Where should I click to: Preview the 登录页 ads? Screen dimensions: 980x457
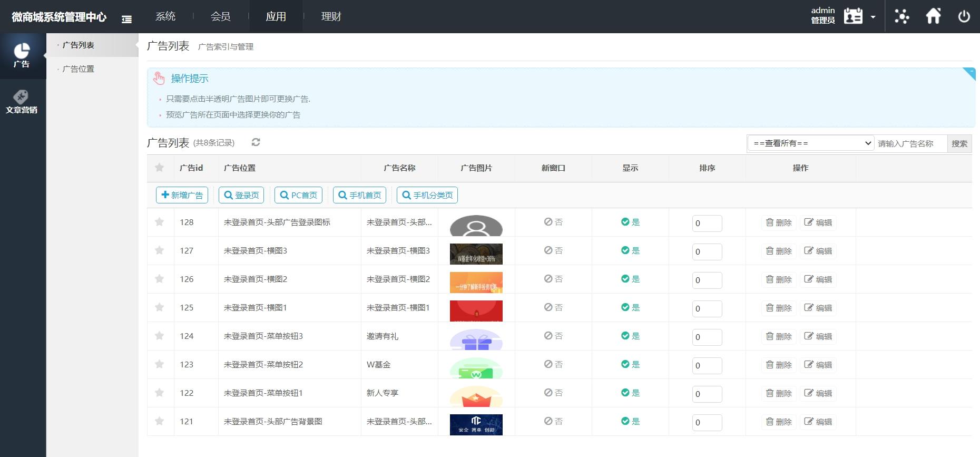click(x=241, y=195)
